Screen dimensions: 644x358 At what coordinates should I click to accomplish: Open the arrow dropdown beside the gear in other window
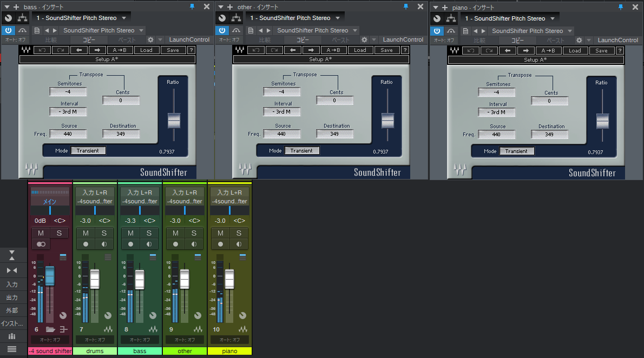[374, 40]
